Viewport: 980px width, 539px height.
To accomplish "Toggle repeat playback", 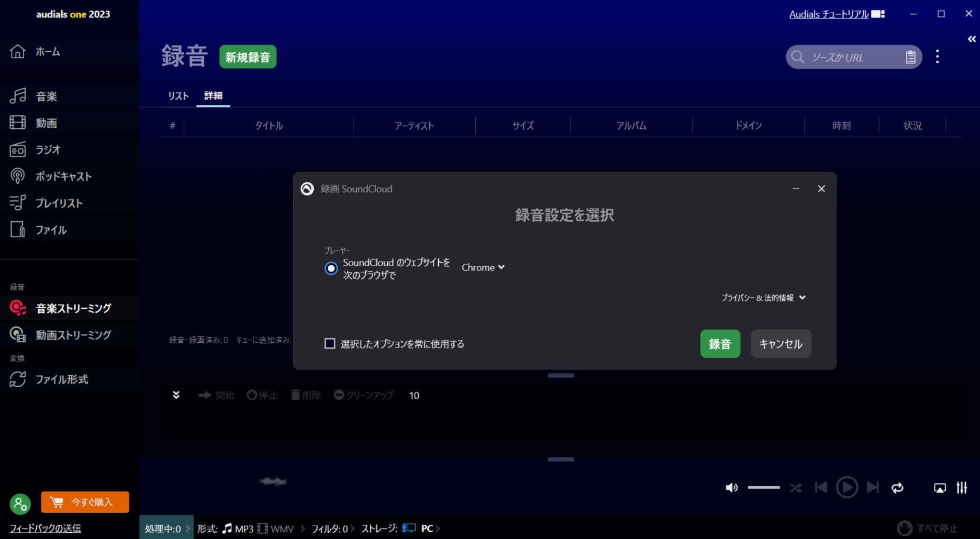I will 897,488.
